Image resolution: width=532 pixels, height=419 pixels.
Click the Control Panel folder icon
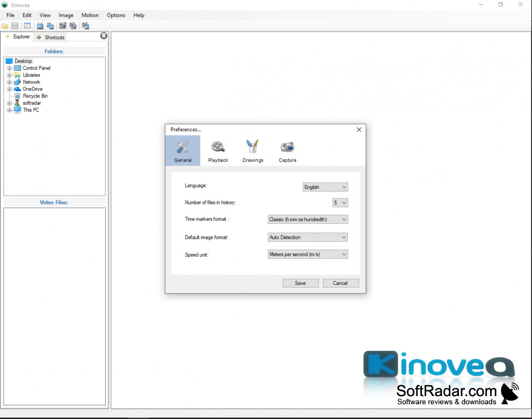coord(17,68)
